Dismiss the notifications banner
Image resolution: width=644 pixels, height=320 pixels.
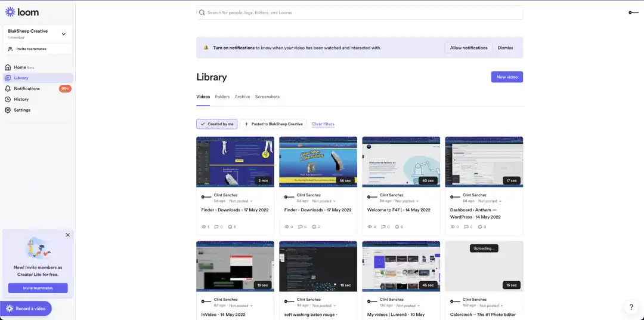(x=505, y=48)
